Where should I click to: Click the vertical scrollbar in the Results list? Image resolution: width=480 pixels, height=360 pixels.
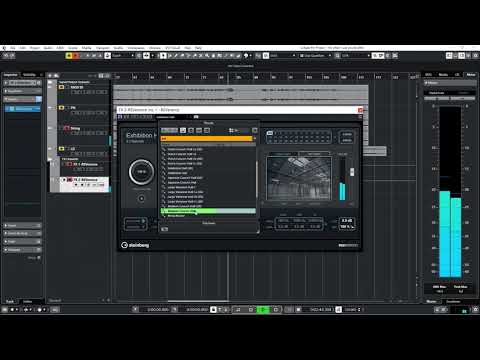[257, 180]
